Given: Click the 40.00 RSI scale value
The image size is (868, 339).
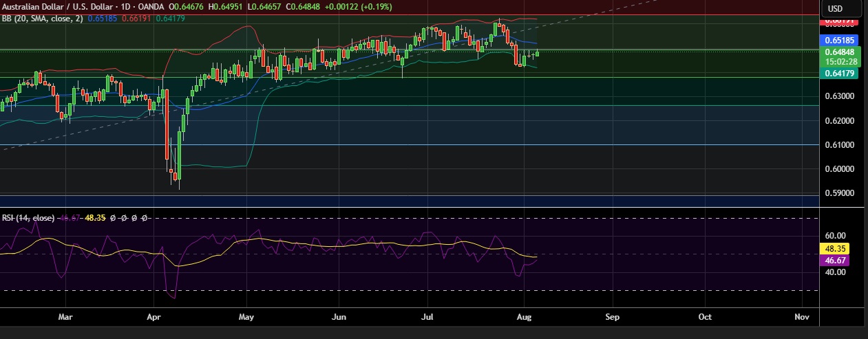Looking at the screenshot, I should (836, 272).
